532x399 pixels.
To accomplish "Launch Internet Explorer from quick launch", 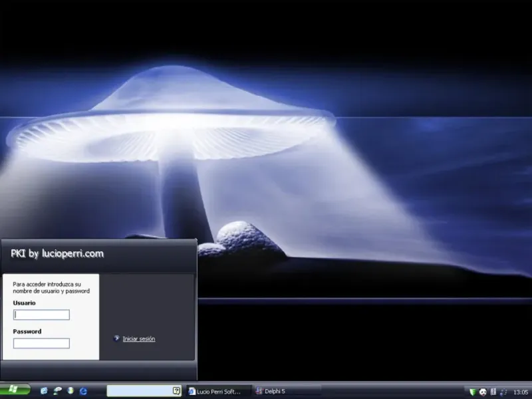I will tap(84, 391).
